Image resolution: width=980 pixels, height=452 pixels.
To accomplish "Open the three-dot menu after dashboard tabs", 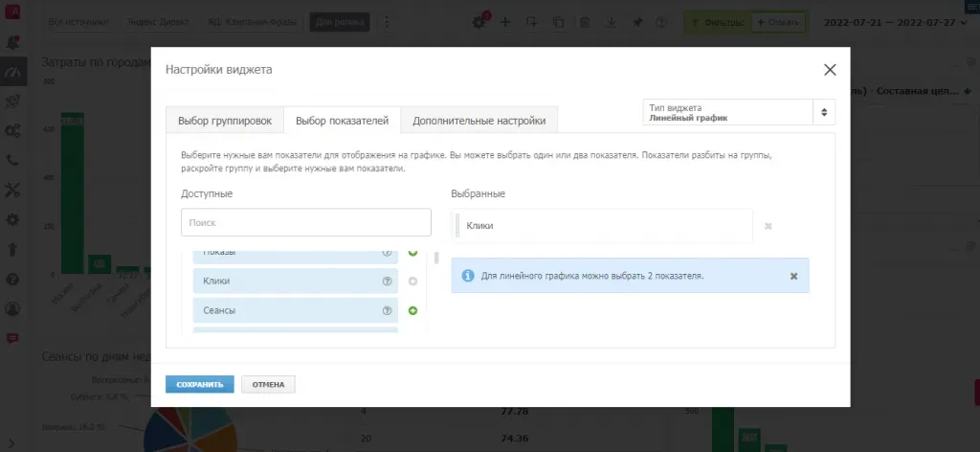I will tap(387, 22).
